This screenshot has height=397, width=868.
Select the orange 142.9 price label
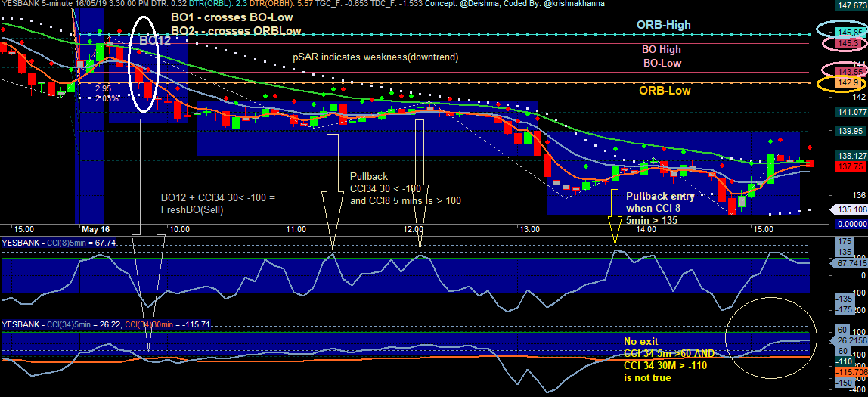click(x=847, y=82)
